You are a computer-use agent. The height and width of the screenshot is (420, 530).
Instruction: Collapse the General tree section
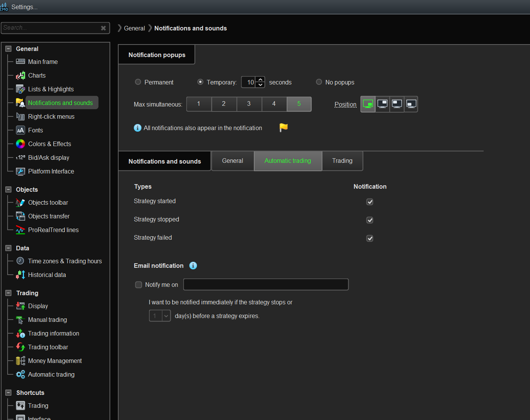coord(8,49)
